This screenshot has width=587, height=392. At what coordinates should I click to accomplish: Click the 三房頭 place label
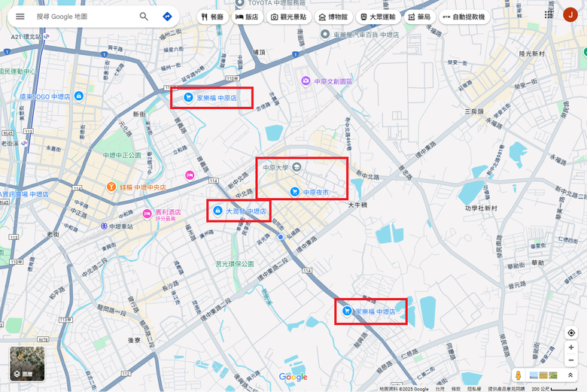point(474,111)
